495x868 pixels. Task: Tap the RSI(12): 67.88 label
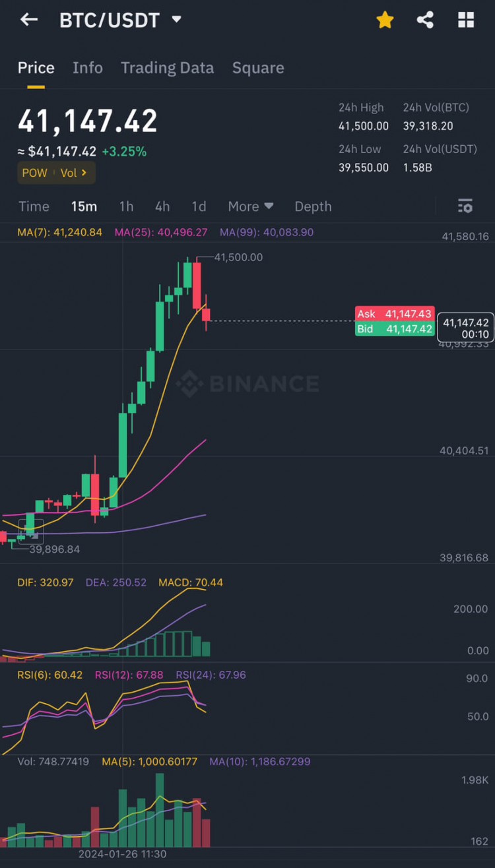(129, 675)
